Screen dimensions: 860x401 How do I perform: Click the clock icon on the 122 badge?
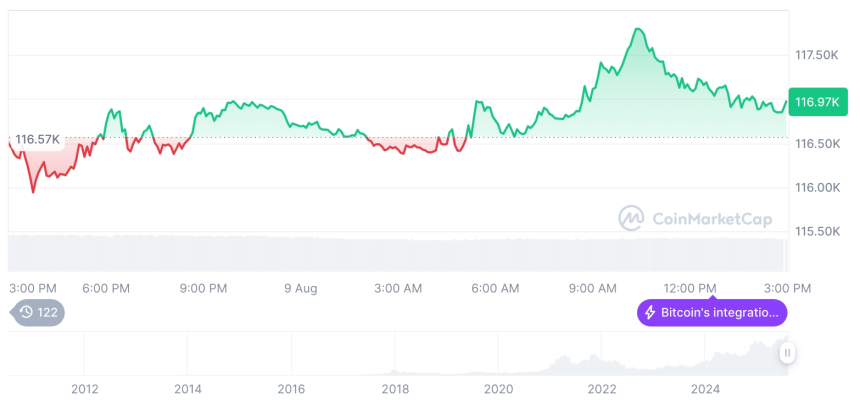point(26,312)
